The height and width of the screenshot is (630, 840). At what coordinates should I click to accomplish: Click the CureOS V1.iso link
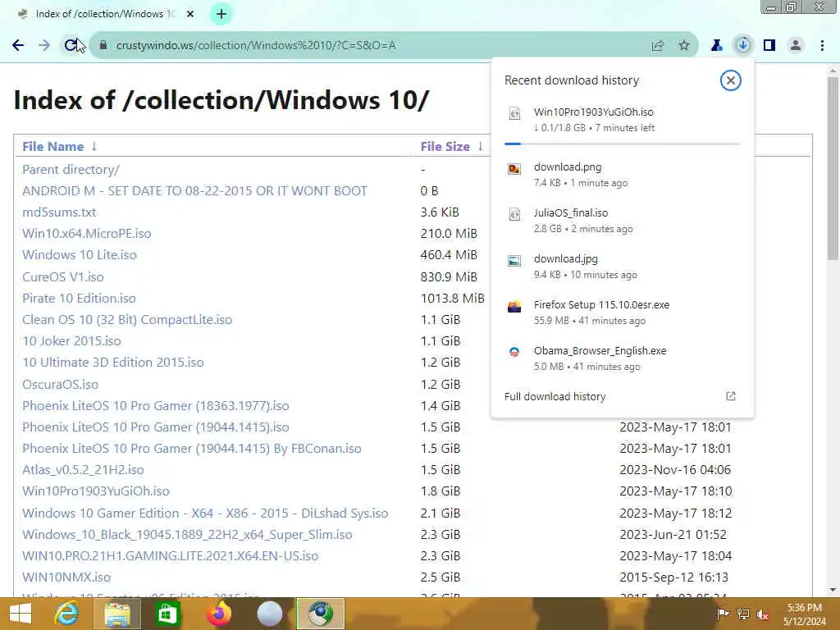click(x=62, y=277)
